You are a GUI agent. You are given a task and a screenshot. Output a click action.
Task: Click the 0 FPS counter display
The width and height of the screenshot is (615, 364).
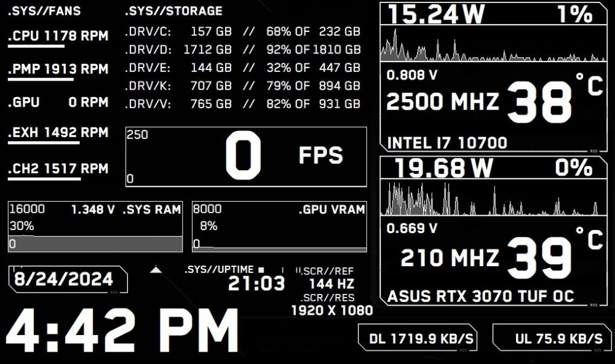246,154
